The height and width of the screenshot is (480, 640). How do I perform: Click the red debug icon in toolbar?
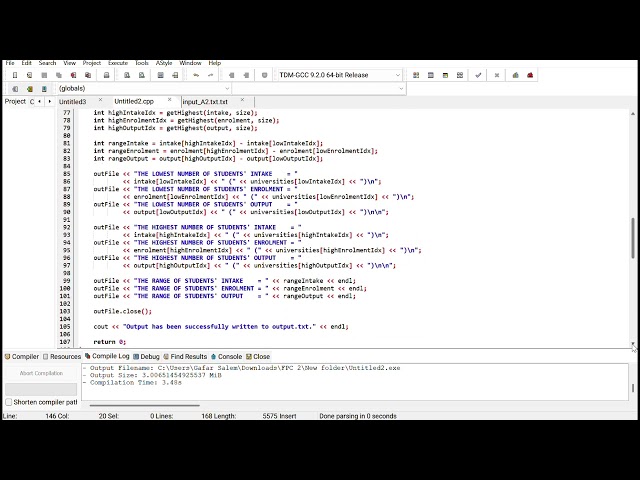tap(530, 75)
